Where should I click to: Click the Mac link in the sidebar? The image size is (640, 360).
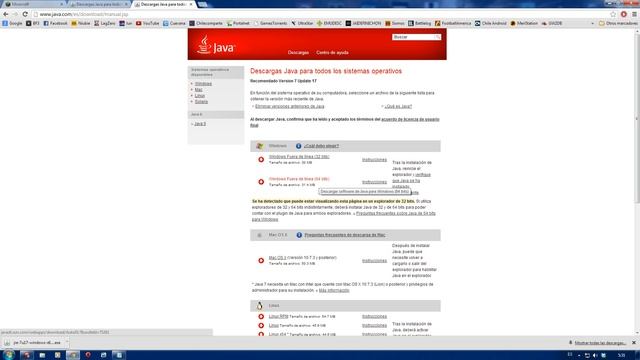[198, 90]
